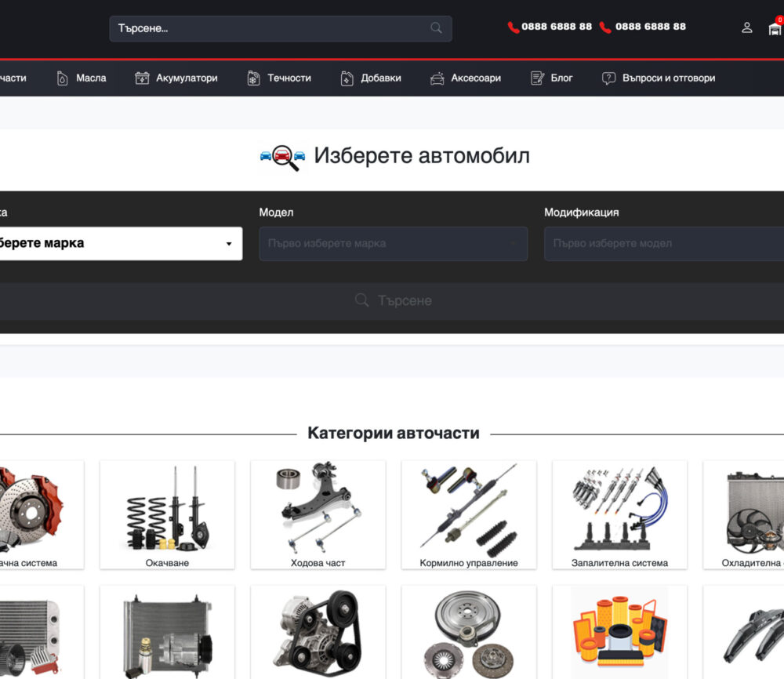Screen dimensions: 784x679
Task: Visit the Блог menu item
Action: [561, 78]
